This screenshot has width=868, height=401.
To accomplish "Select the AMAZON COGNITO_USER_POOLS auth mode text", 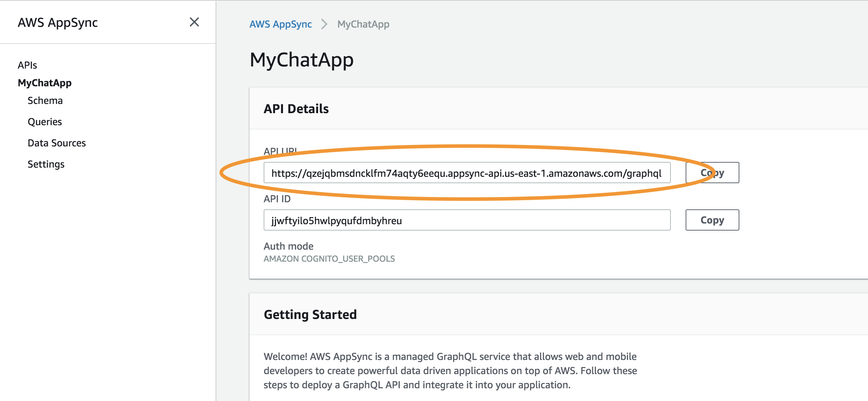I will (x=329, y=258).
